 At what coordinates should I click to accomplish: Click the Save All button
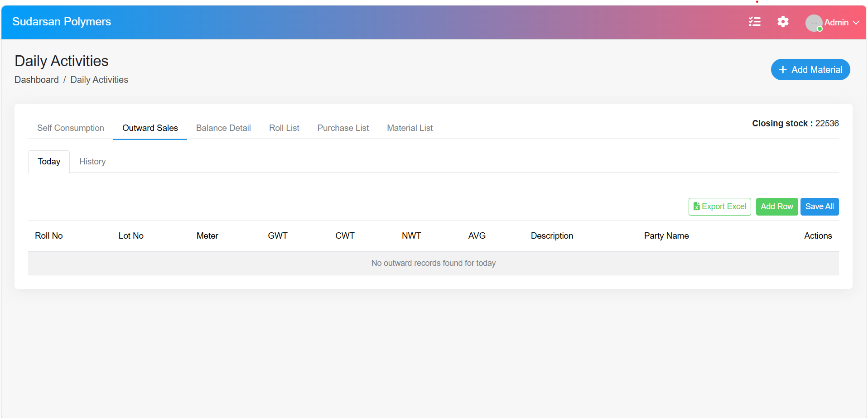819,207
